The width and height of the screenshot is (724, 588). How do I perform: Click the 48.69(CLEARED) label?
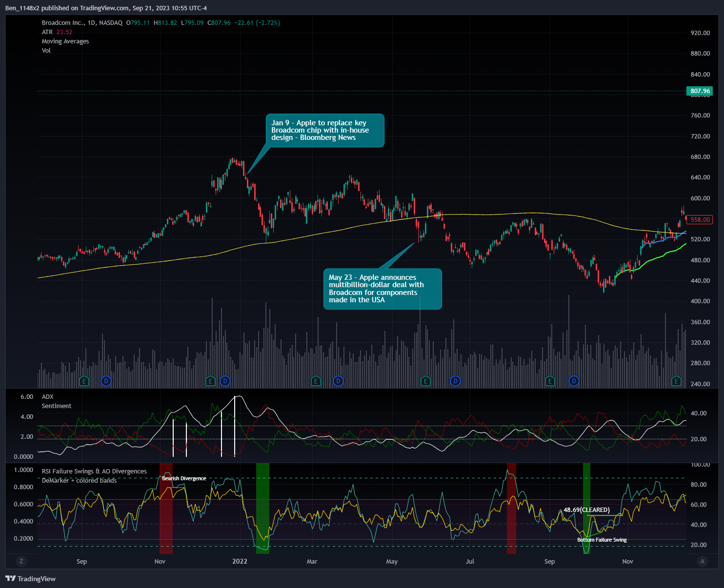point(586,510)
